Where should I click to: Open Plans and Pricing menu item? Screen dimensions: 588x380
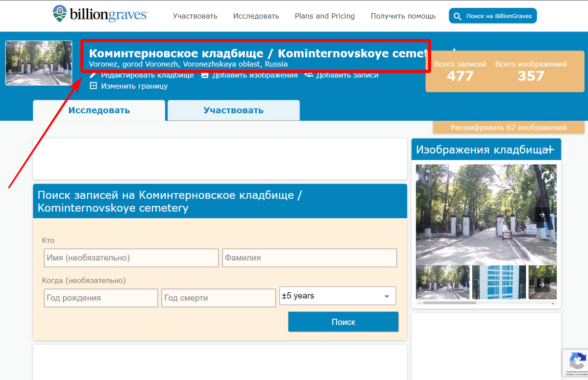coord(325,16)
